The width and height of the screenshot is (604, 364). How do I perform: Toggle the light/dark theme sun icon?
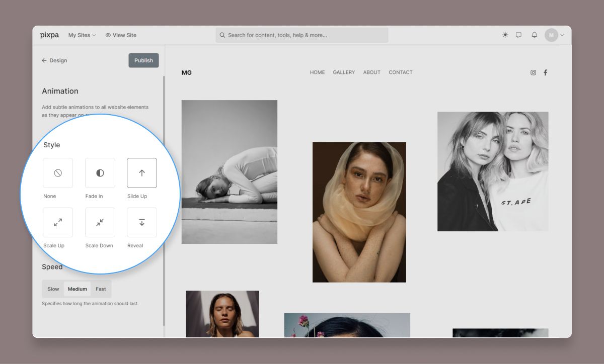coord(505,35)
